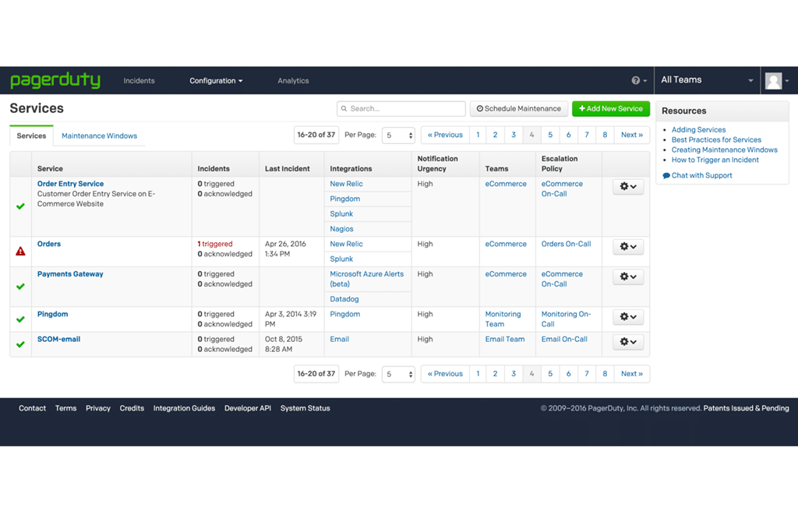Viewport: 798px width, 532px height.
Task: Click the Integration Guides footer link
Action: pyautogui.click(x=184, y=408)
